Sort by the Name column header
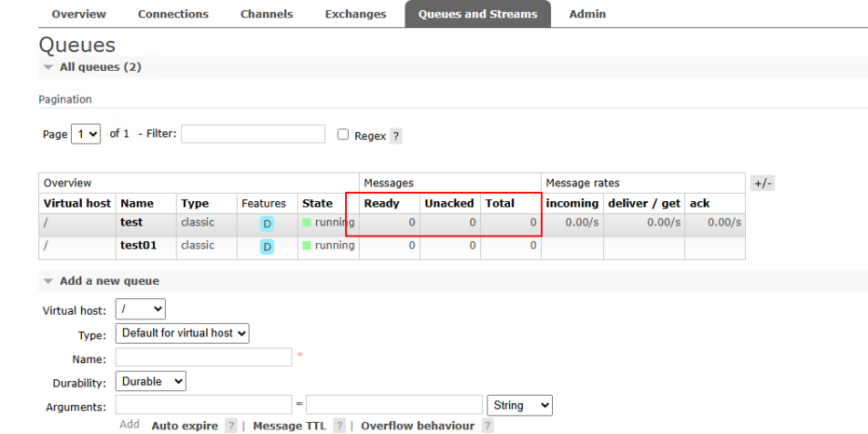868x434 pixels. (137, 203)
